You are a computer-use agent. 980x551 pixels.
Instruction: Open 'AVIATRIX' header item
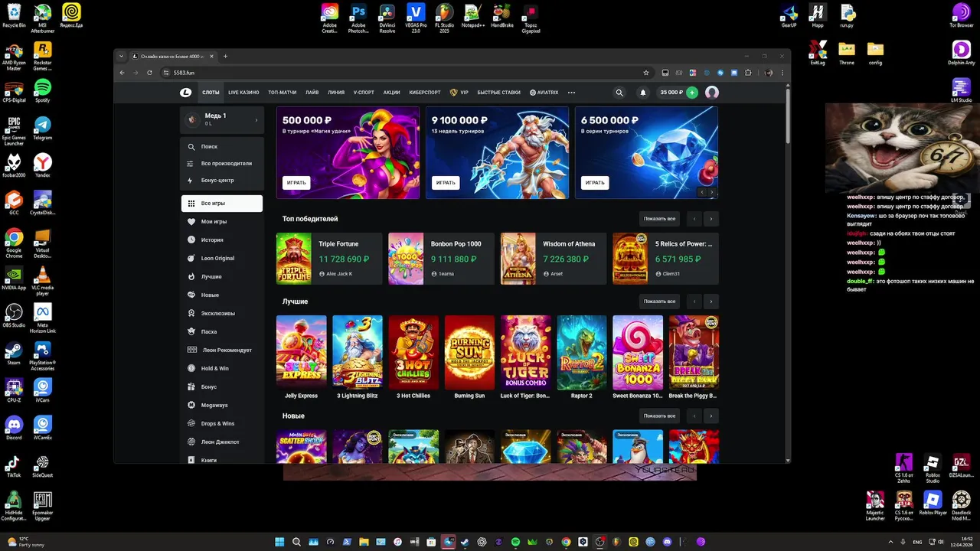tap(544, 93)
